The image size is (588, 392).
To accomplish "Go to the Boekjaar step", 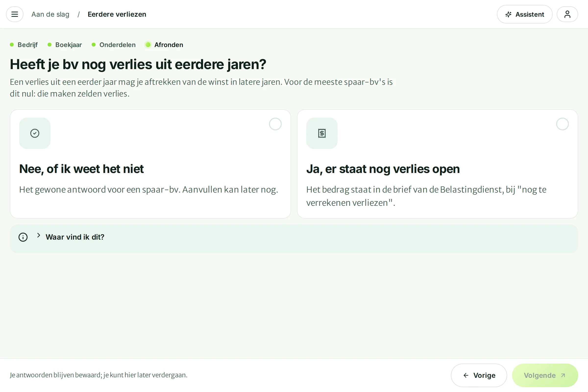I will 65,45.
